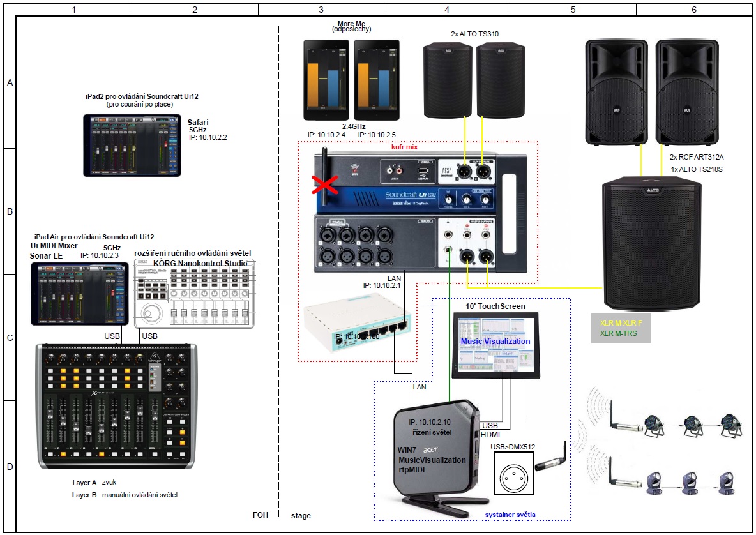Click column header 3 in the top ruler
Image resolution: width=756 pixels, height=535 pixels.
(321, 10)
